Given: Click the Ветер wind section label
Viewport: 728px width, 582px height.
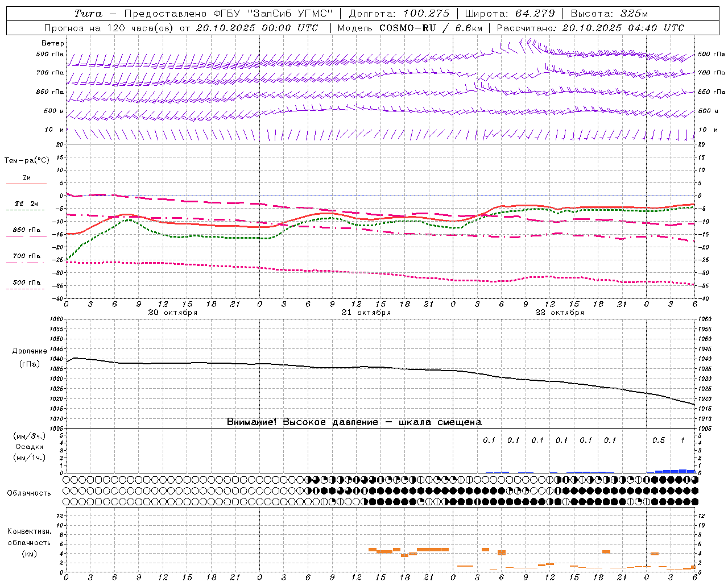Looking at the screenshot, I should [52, 43].
